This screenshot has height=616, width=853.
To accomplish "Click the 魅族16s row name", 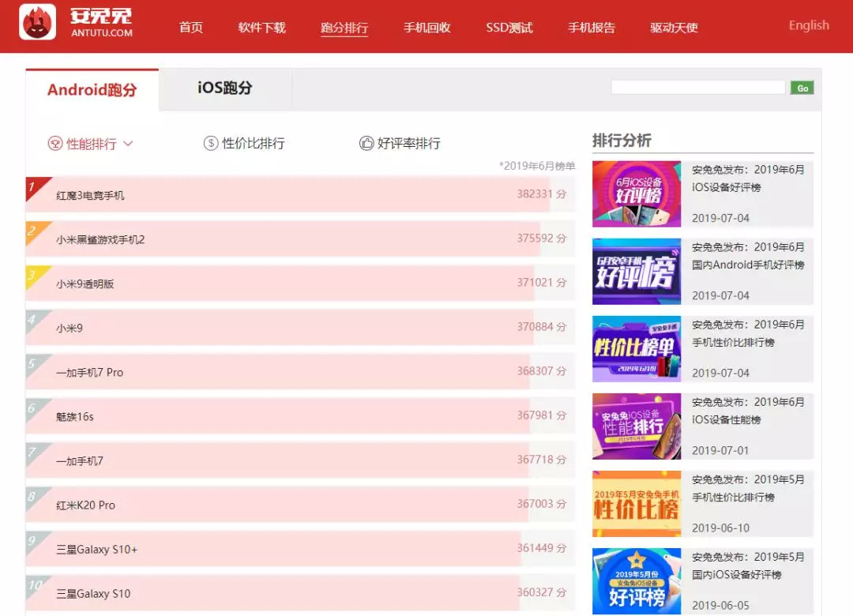I will 74,417.
